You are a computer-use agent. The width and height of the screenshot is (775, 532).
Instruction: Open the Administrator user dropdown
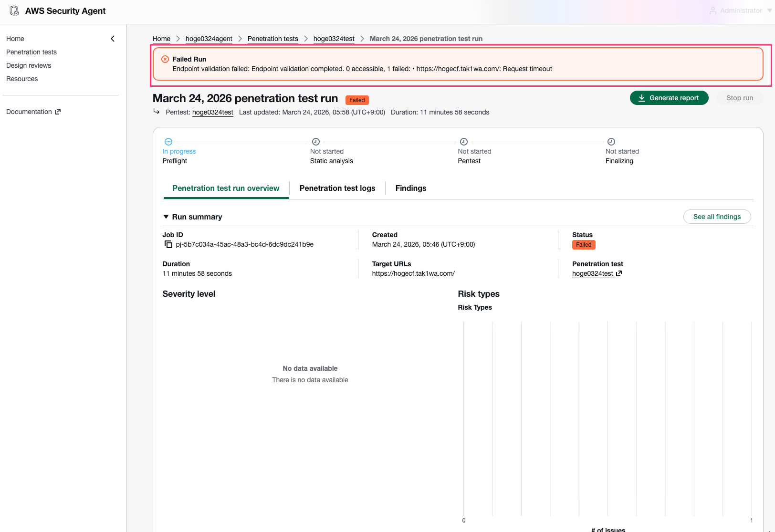coord(740,10)
